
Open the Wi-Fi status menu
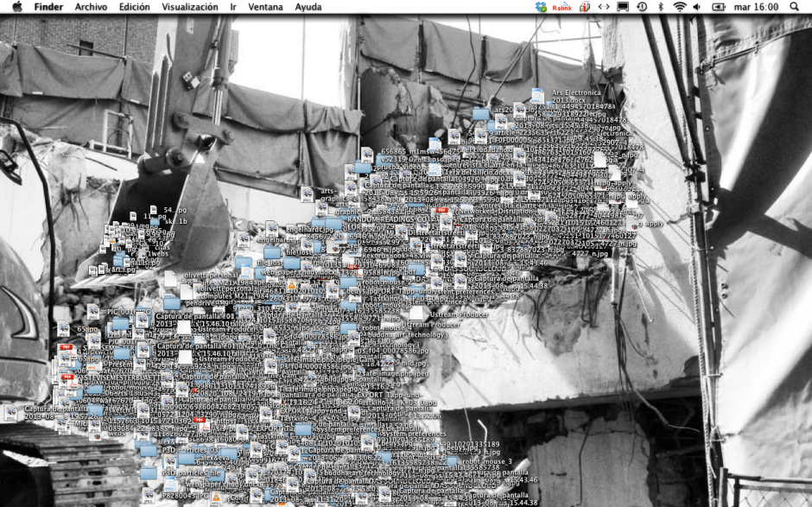(x=680, y=7)
